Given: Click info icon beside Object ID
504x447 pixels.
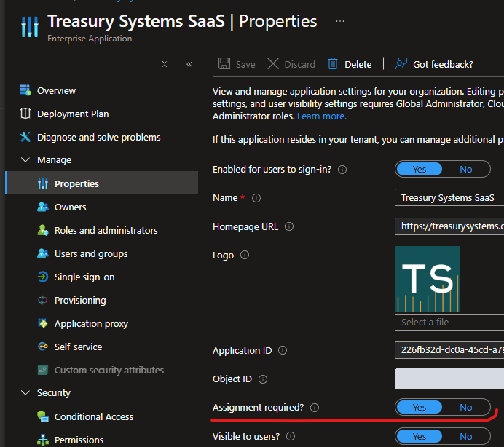Looking at the screenshot, I should pos(263,379).
